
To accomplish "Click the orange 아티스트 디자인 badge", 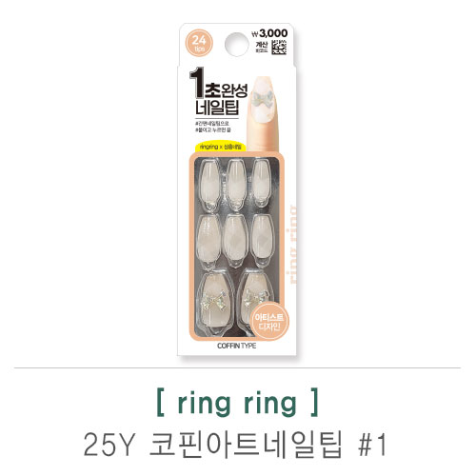I will point(269,322).
